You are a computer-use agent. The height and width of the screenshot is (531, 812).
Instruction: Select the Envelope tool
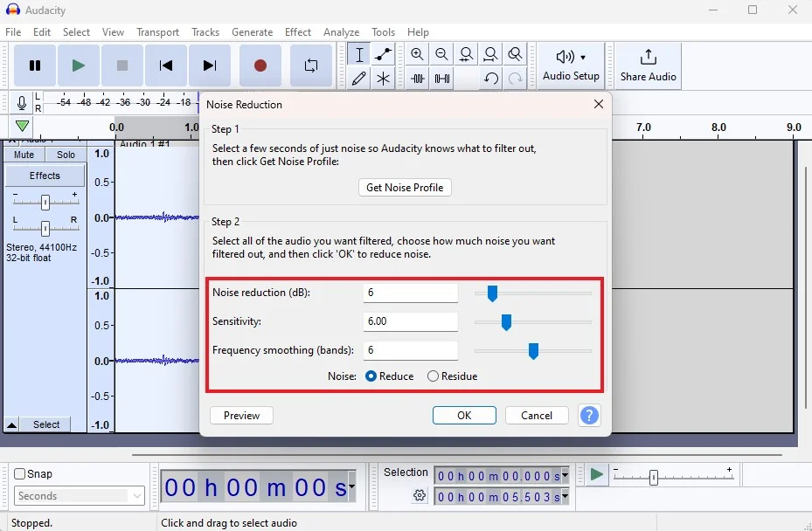(x=382, y=54)
